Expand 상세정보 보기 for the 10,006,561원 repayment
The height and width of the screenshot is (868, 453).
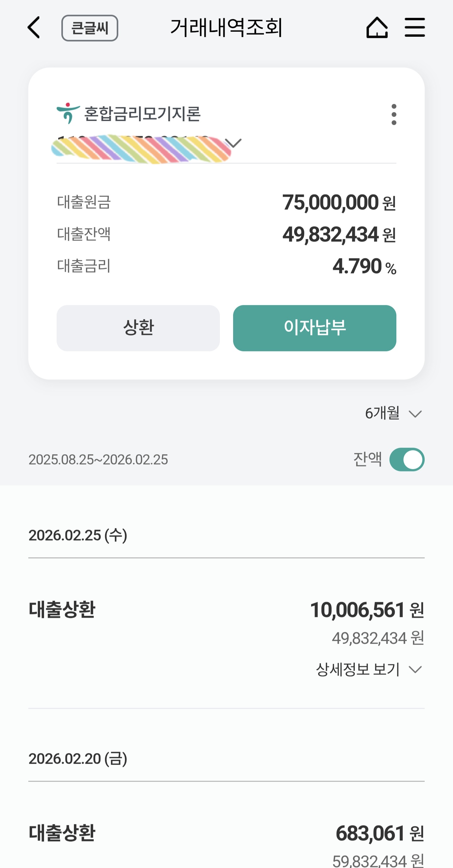pos(368,669)
